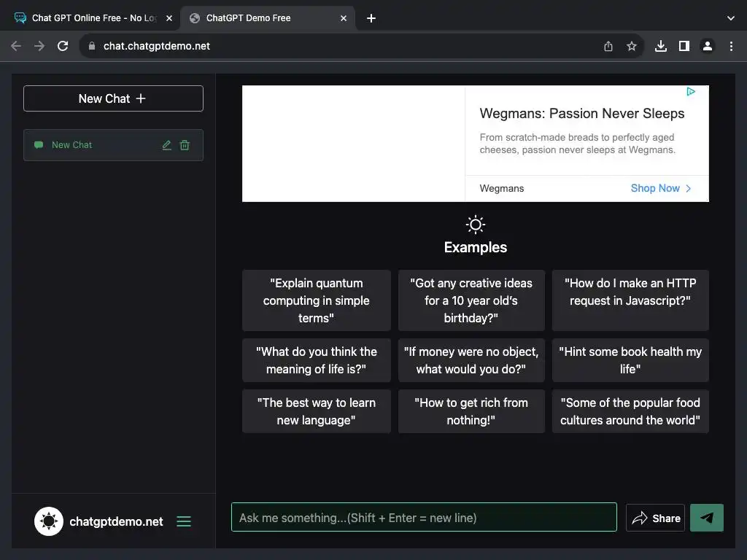The width and height of the screenshot is (747, 560).
Task: Click the edit pencil icon on New Chat
Action: 166,145
